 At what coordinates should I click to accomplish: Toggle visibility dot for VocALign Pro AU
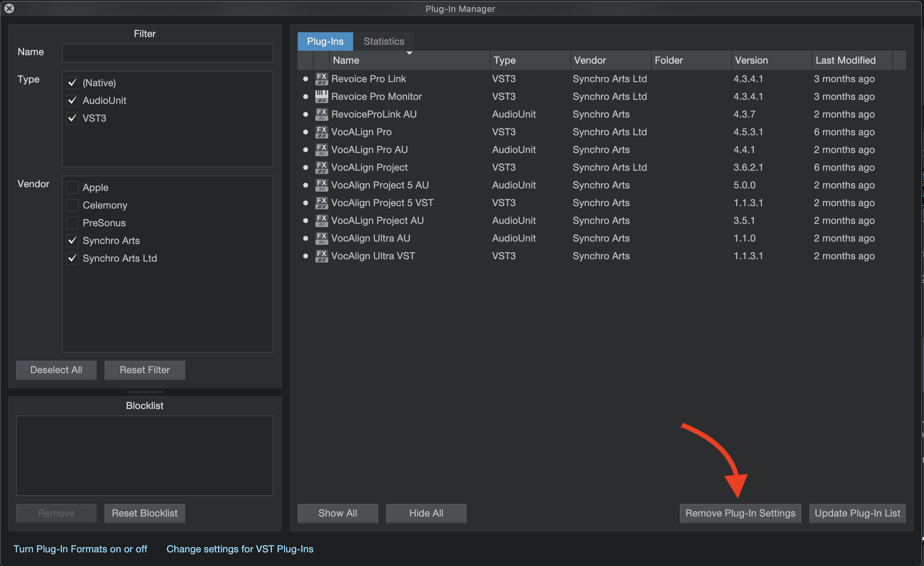pyautogui.click(x=306, y=150)
